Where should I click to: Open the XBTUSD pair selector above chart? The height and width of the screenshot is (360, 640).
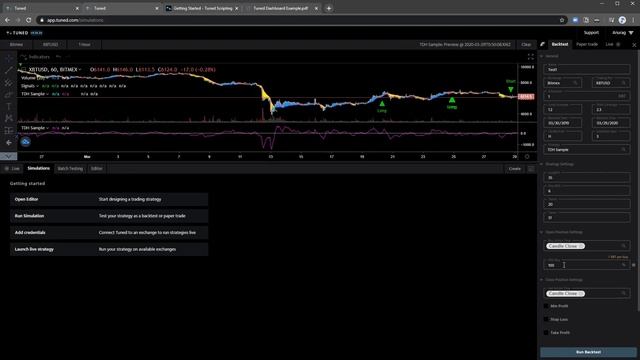point(51,44)
